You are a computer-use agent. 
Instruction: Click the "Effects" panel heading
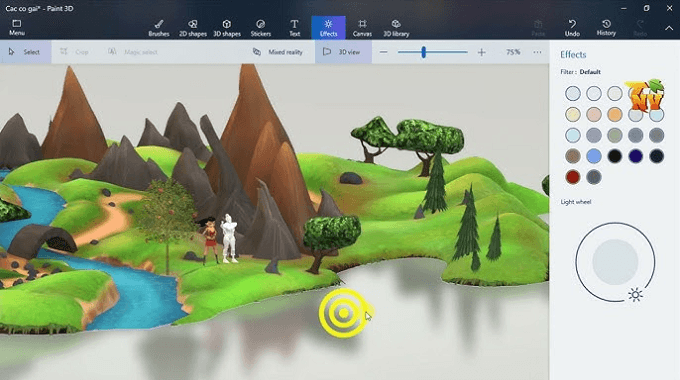point(573,55)
